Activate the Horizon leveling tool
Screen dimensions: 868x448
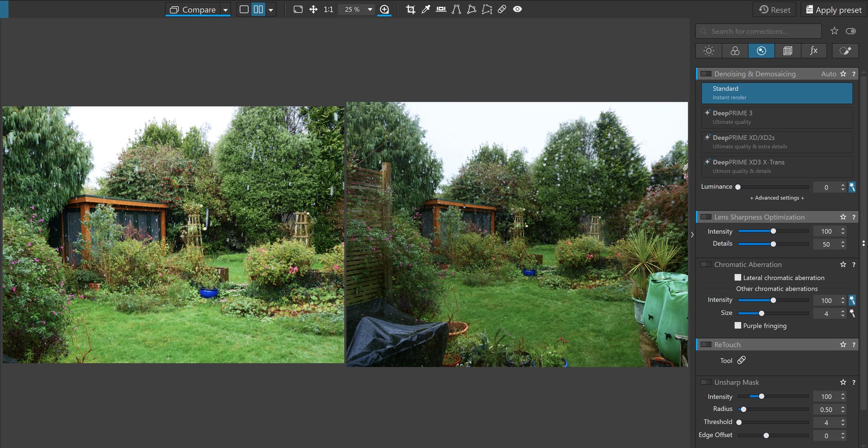click(x=441, y=9)
